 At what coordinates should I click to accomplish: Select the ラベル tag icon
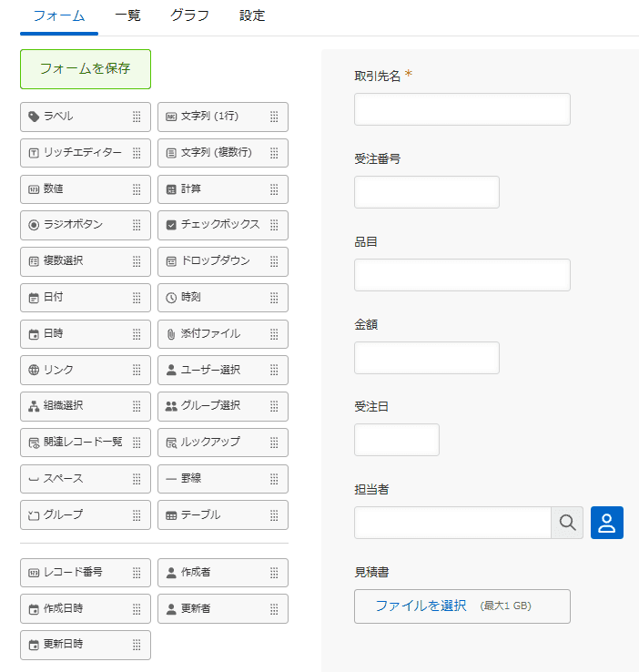coord(34,117)
